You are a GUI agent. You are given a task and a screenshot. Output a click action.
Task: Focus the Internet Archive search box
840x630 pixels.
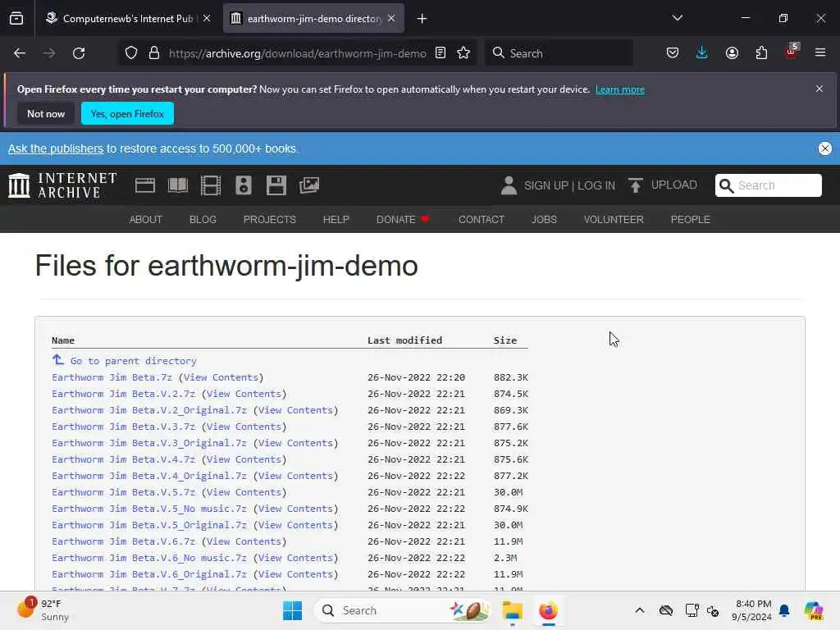point(768,185)
